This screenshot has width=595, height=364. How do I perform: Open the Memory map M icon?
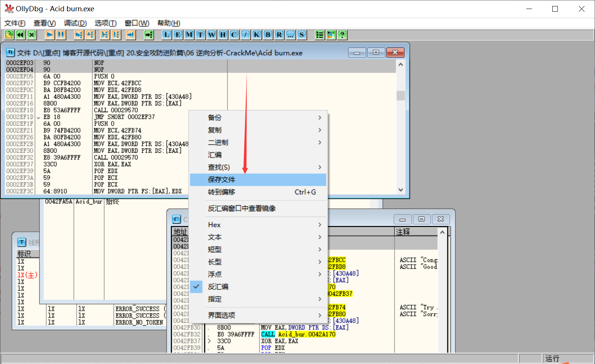(x=189, y=35)
